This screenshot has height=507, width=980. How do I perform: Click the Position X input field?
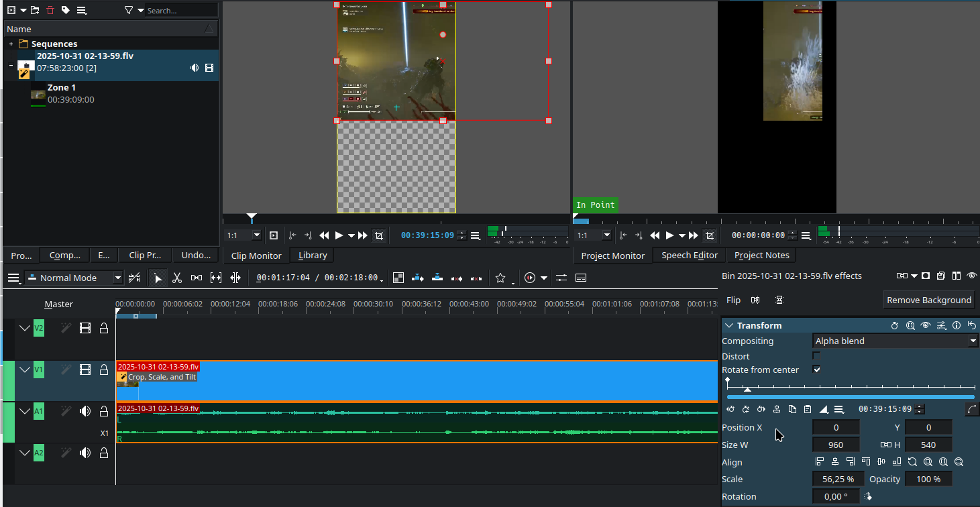tap(836, 427)
